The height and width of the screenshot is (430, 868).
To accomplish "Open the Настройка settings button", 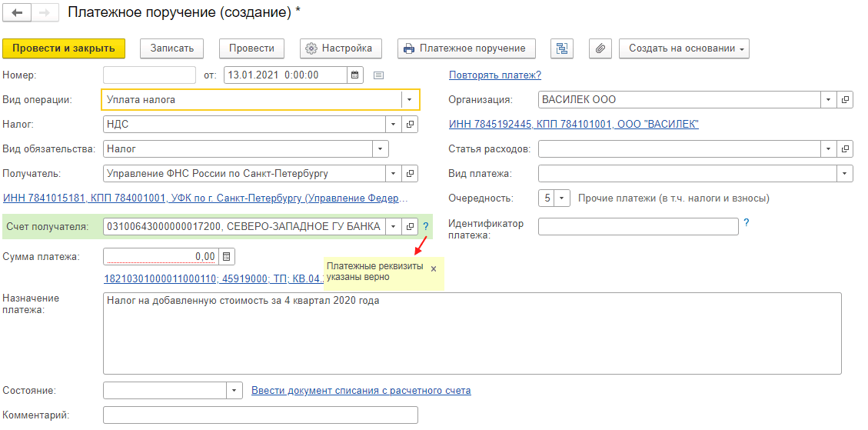I will [340, 48].
